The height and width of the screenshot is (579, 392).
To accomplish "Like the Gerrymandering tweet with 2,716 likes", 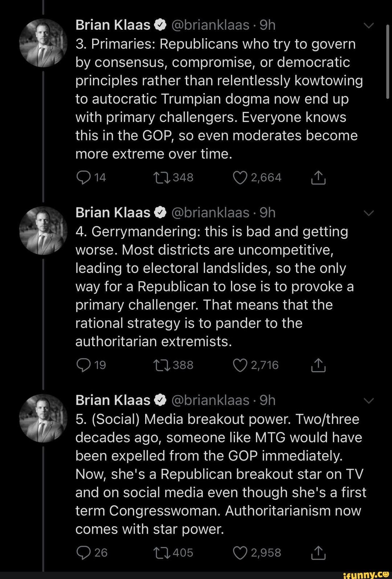I will pos(240,365).
